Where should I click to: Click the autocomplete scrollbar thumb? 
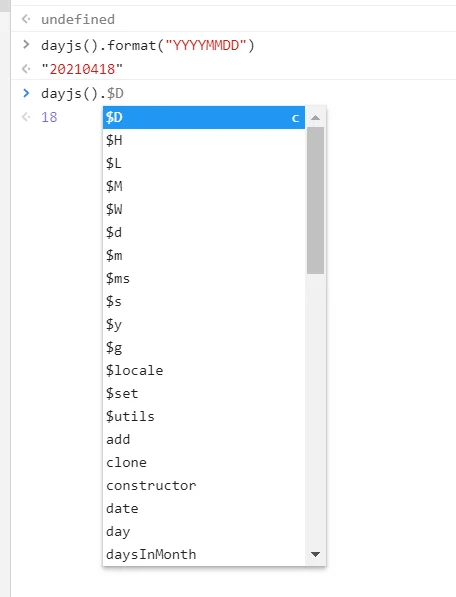316,200
